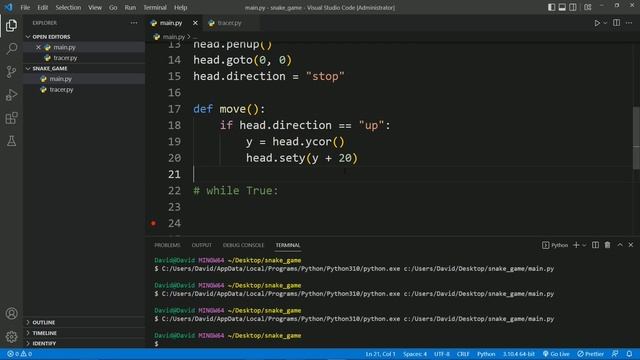The width and height of the screenshot is (640, 360).
Task: Open the Edit menu
Action: click(x=42, y=7)
